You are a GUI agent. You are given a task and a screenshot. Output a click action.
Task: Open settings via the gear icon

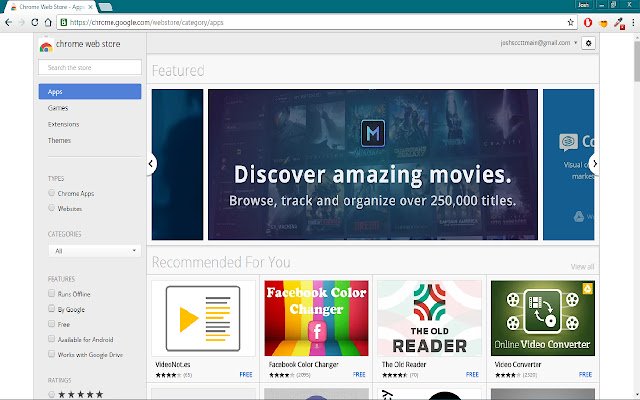point(588,43)
